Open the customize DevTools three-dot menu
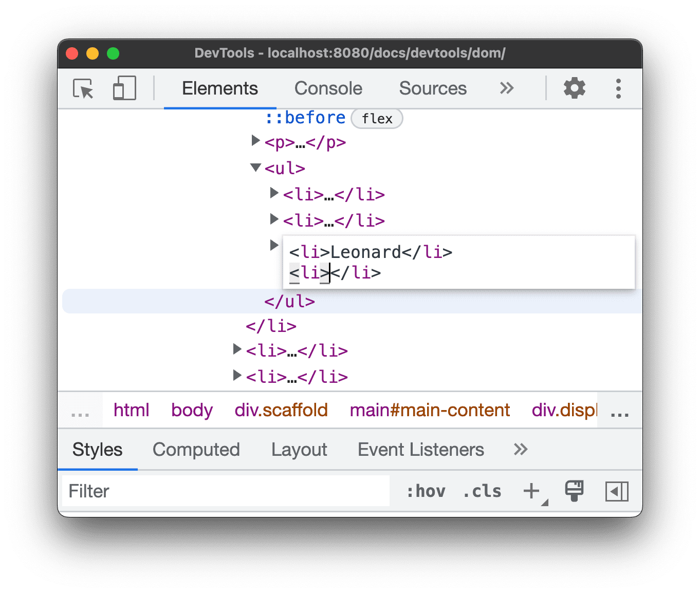700x593 pixels. pyautogui.click(x=618, y=88)
